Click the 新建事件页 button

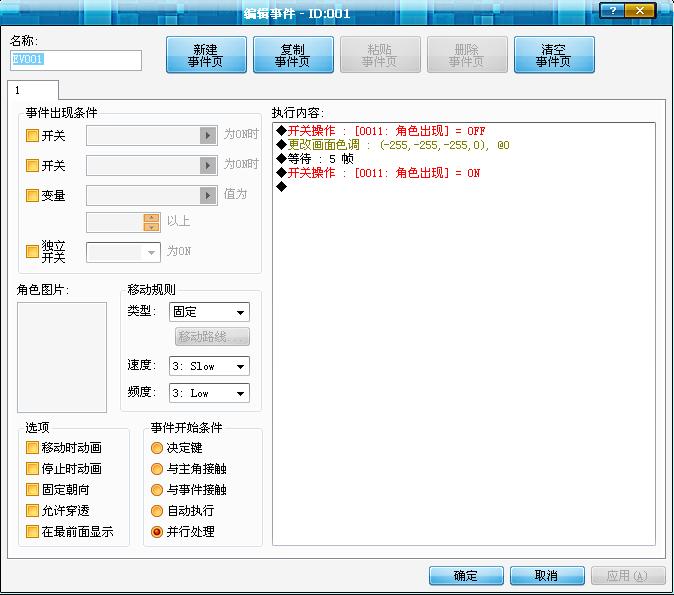click(x=206, y=55)
